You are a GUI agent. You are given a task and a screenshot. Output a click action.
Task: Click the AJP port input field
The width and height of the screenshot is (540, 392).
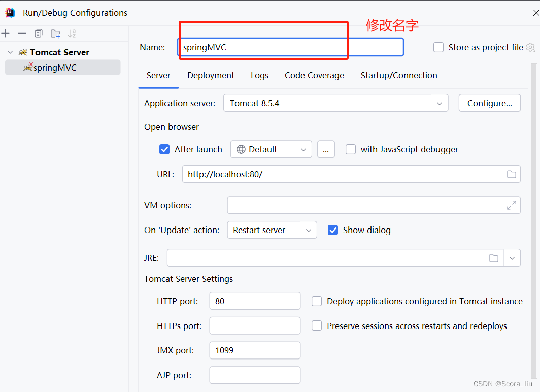click(x=255, y=375)
